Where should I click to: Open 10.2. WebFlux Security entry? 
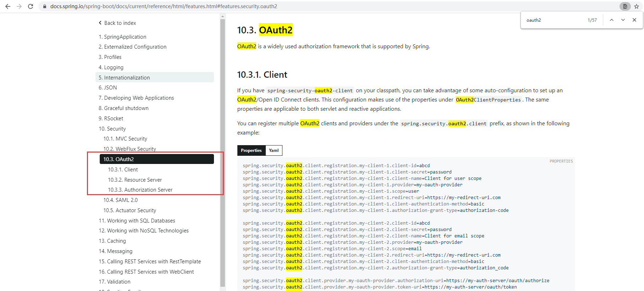[x=130, y=149]
